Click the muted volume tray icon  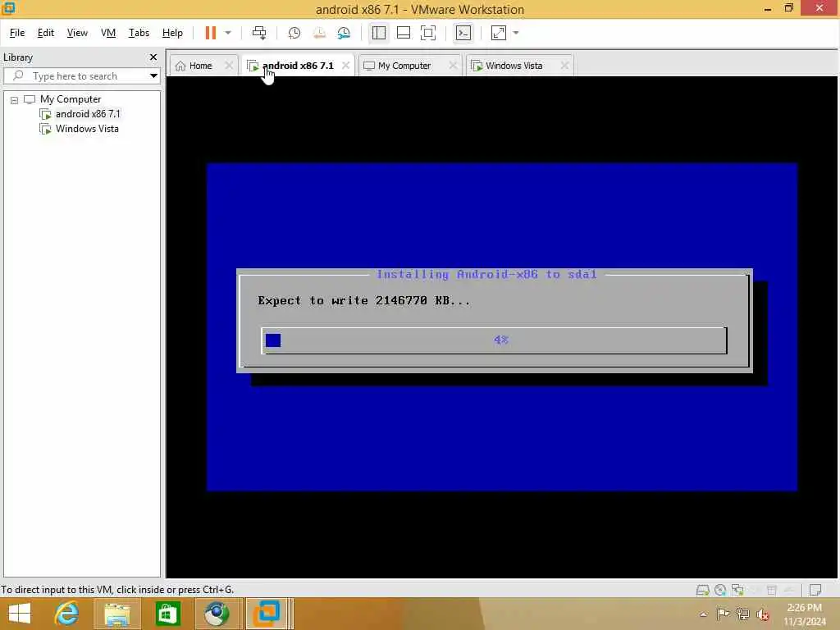[763, 614]
